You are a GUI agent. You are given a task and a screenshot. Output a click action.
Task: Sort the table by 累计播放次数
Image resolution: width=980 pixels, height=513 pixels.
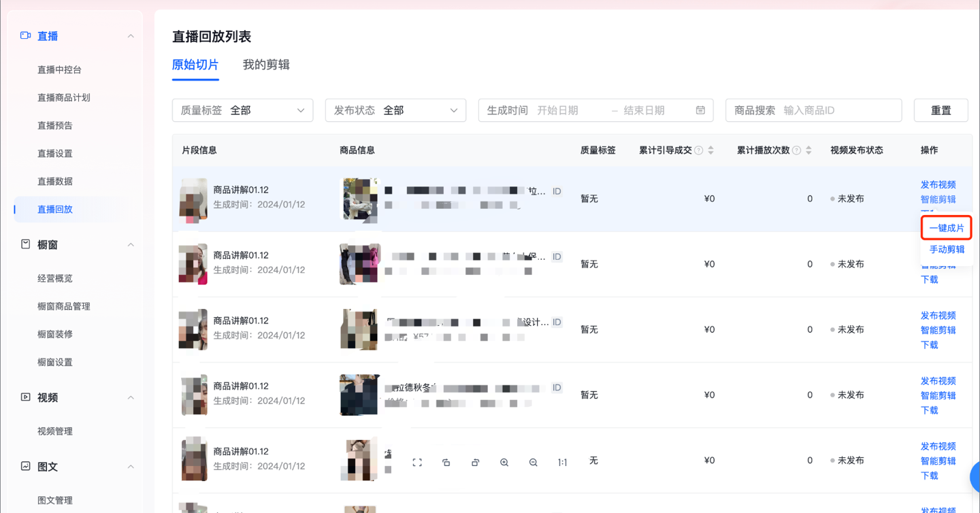click(x=807, y=150)
